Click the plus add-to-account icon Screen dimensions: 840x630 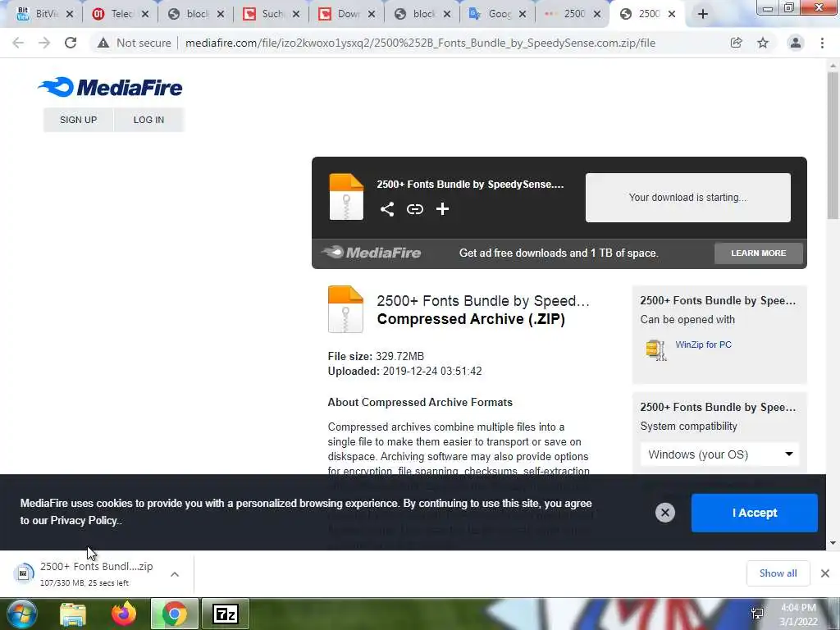click(442, 209)
